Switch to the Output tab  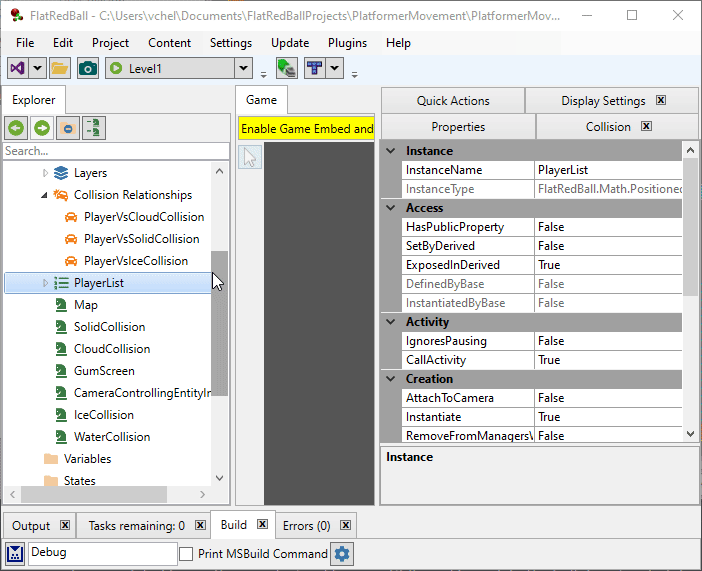click(31, 526)
